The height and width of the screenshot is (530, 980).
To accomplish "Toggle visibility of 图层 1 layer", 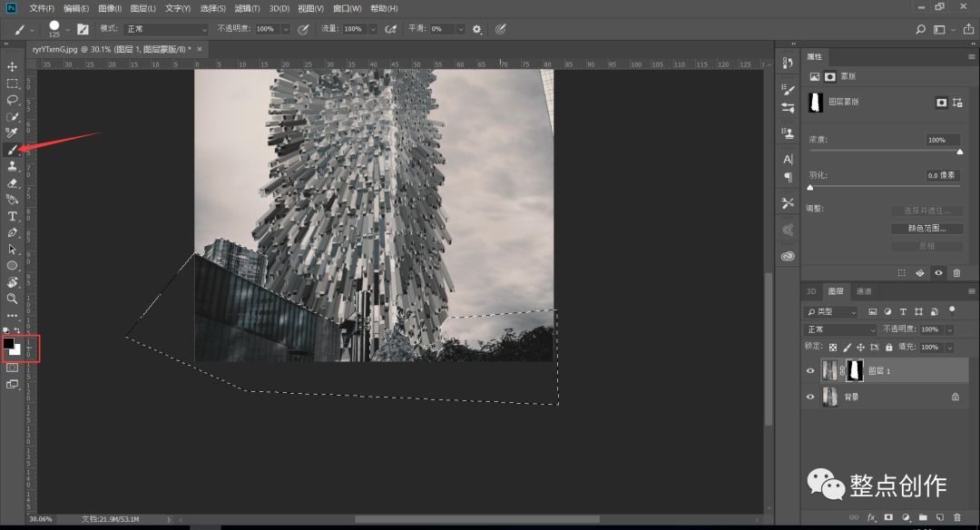I will [810, 370].
